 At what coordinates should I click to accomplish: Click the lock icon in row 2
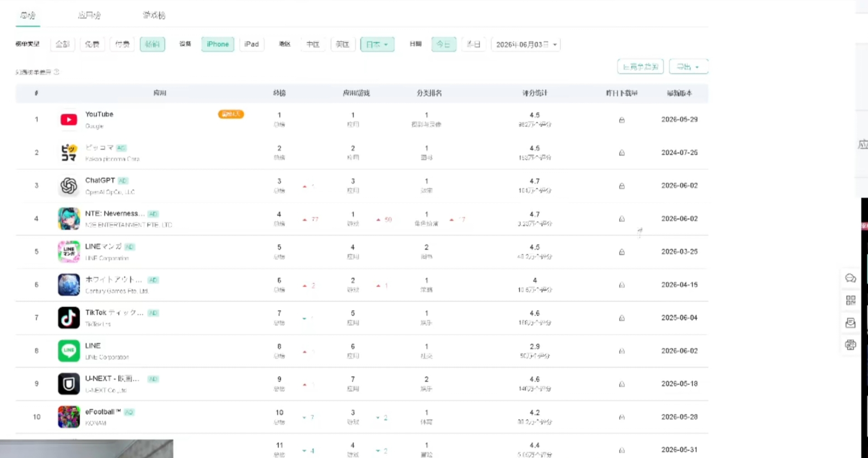pyautogui.click(x=622, y=153)
